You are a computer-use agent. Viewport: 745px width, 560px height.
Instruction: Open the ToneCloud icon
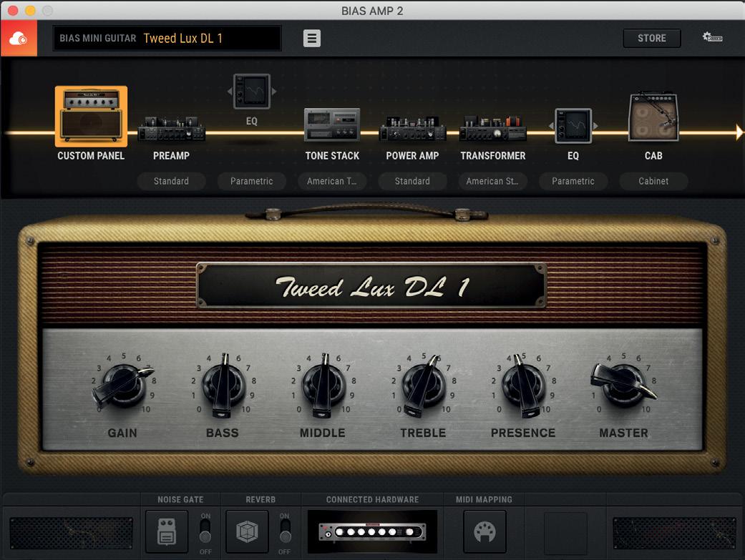(x=19, y=38)
